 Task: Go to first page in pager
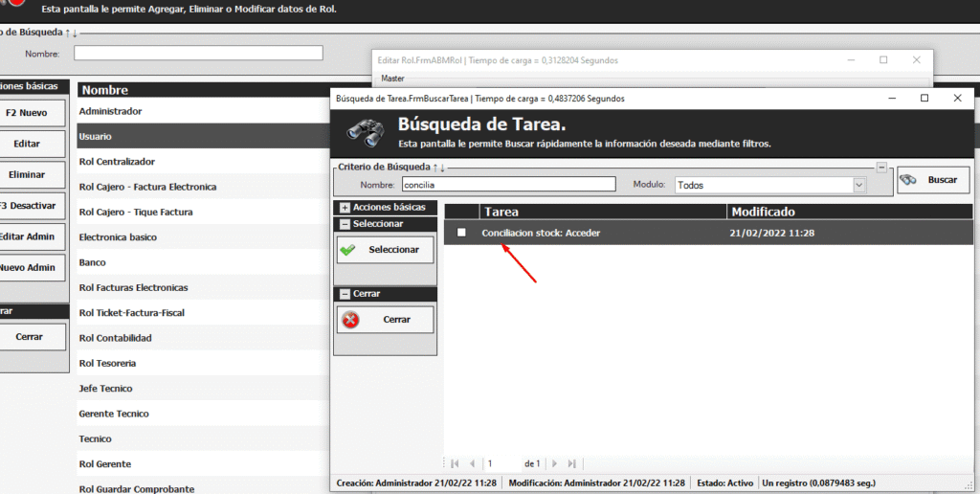click(x=455, y=463)
